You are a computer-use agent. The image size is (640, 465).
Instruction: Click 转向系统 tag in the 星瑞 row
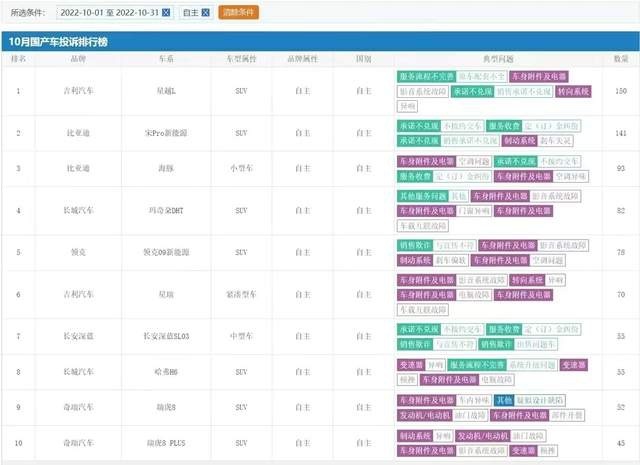[x=527, y=280]
